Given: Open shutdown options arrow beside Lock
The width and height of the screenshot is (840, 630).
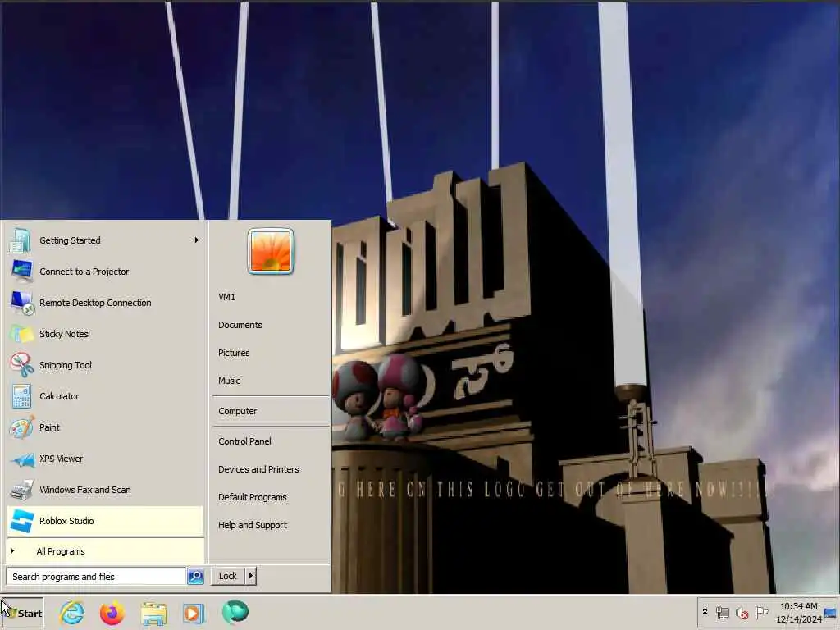Looking at the screenshot, I should tap(251, 576).
